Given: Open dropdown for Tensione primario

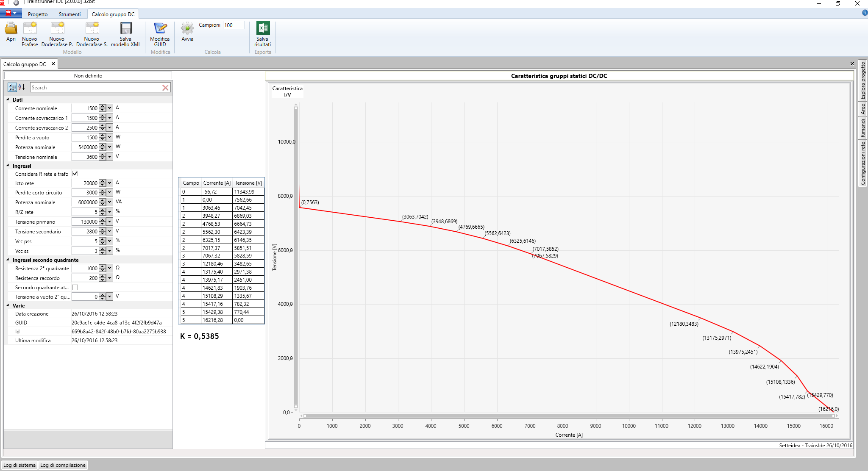Looking at the screenshot, I should point(109,222).
